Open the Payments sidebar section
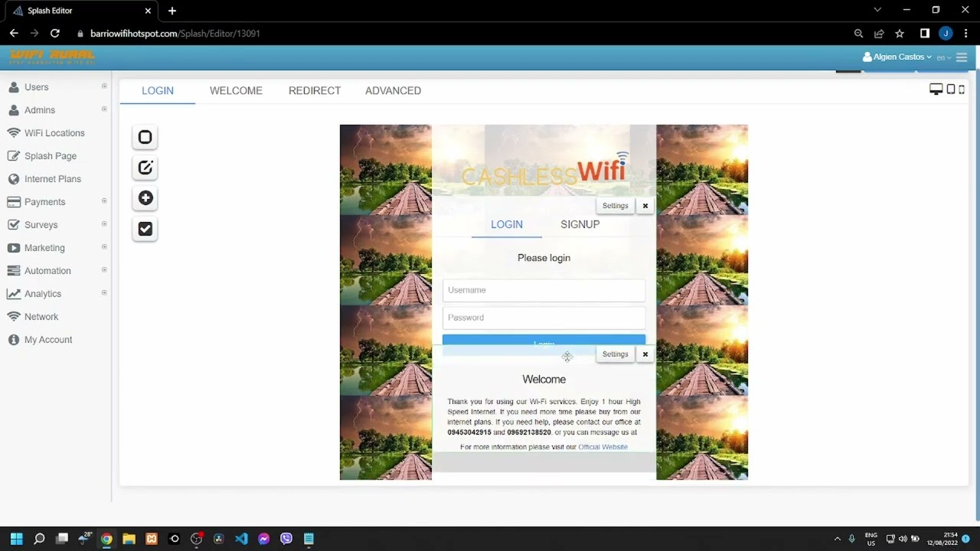The image size is (980, 551). (x=44, y=202)
